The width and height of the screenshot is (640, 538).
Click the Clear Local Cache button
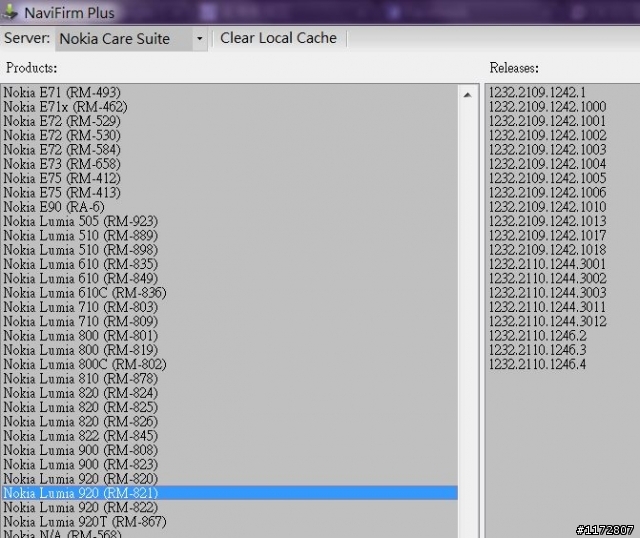point(278,38)
